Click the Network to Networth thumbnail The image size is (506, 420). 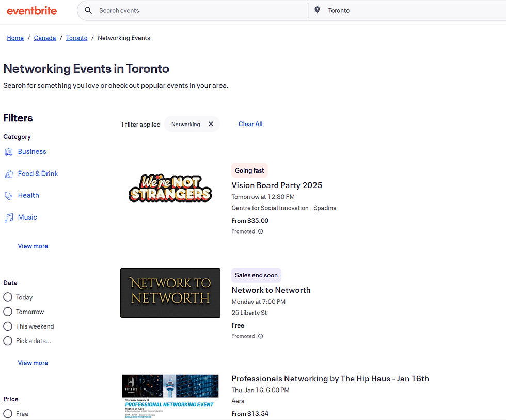pyautogui.click(x=170, y=293)
